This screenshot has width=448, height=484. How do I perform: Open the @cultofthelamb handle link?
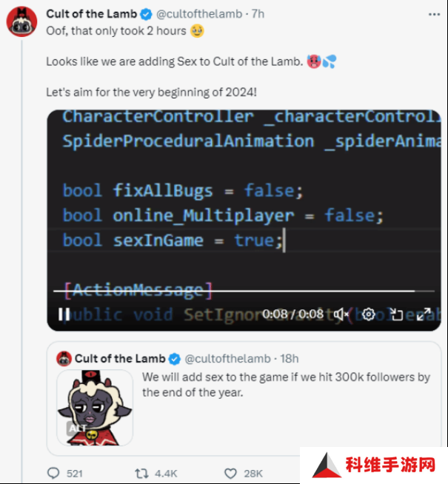(199, 14)
